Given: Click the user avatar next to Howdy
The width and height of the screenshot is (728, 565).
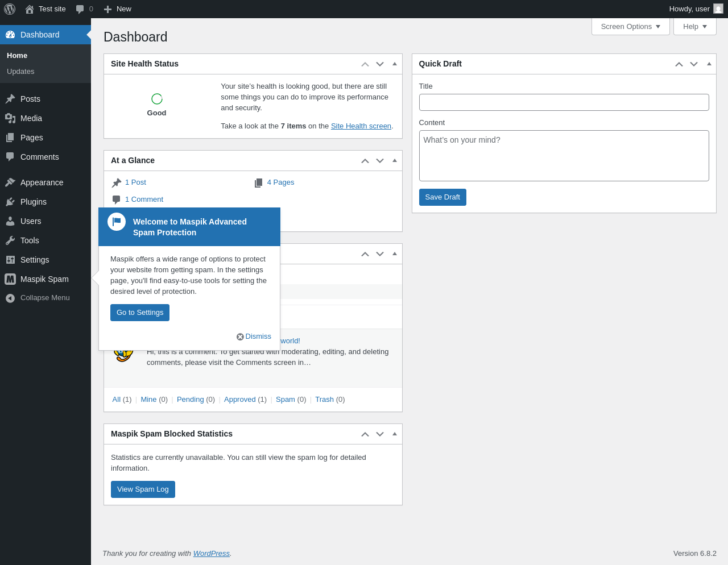Looking at the screenshot, I should point(718,9).
